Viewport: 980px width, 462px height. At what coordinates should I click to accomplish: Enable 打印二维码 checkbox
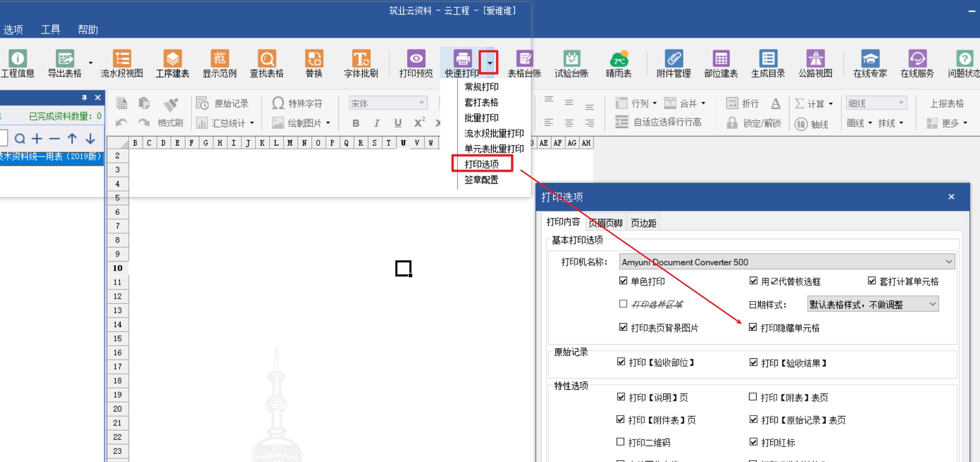[x=620, y=442]
